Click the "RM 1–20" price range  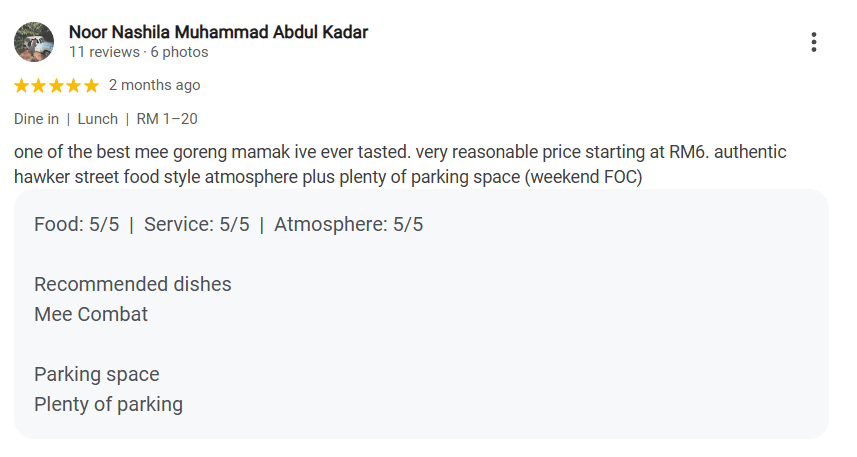(x=167, y=119)
